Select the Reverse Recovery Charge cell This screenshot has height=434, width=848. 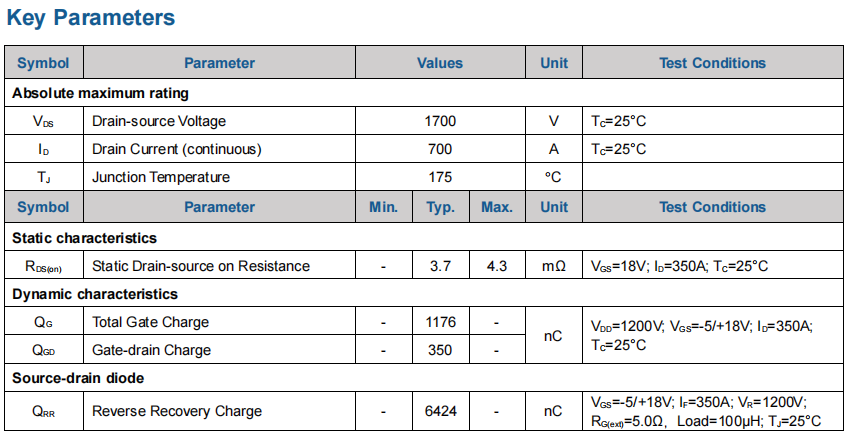(x=177, y=411)
